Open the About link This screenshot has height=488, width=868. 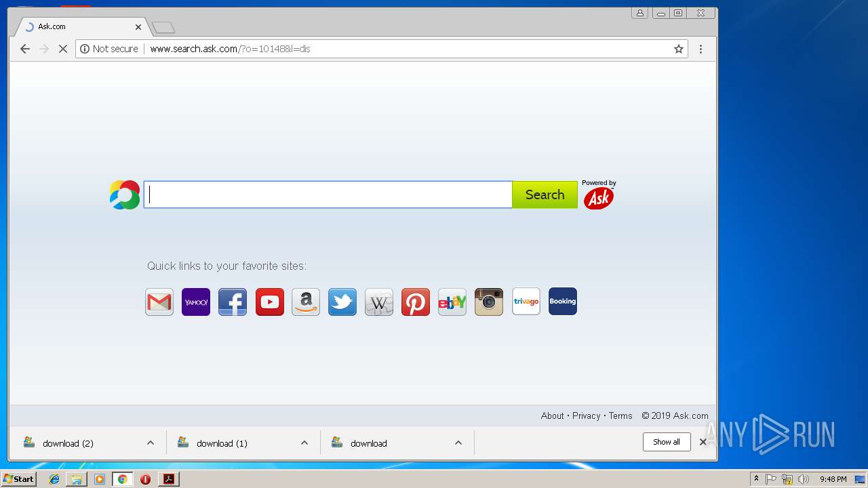pyautogui.click(x=552, y=416)
